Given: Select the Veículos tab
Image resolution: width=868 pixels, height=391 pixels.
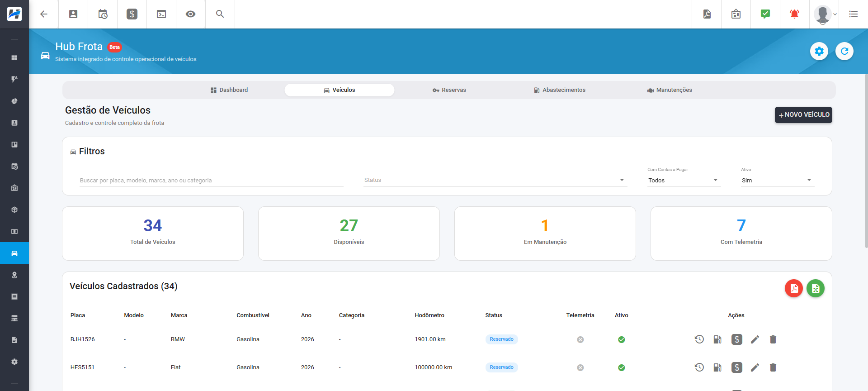Looking at the screenshot, I should 340,90.
